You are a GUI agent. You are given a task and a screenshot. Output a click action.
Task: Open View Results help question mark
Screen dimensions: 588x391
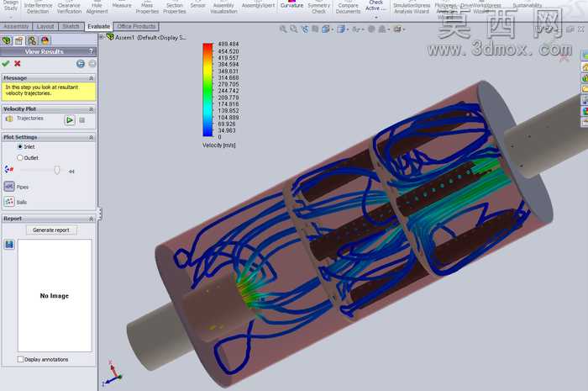91,51
